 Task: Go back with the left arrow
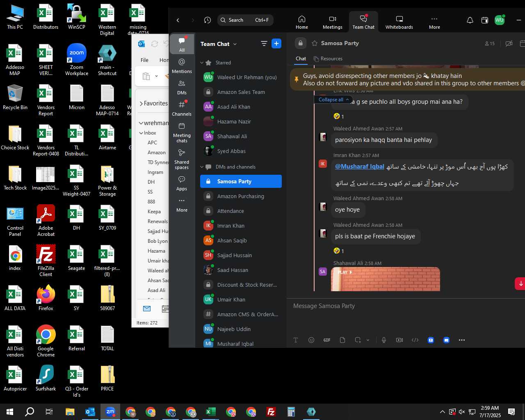[178, 20]
